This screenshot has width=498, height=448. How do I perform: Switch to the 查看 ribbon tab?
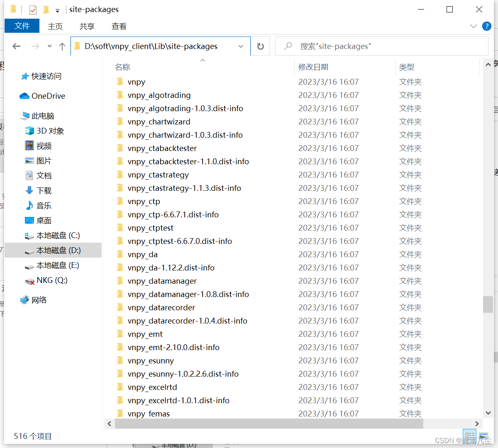click(x=119, y=26)
